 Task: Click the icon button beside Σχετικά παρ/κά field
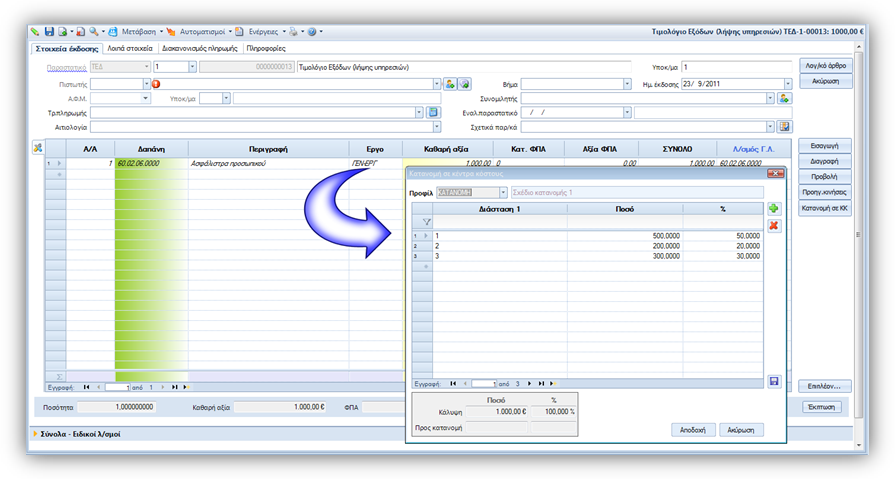pyautogui.click(x=785, y=126)
